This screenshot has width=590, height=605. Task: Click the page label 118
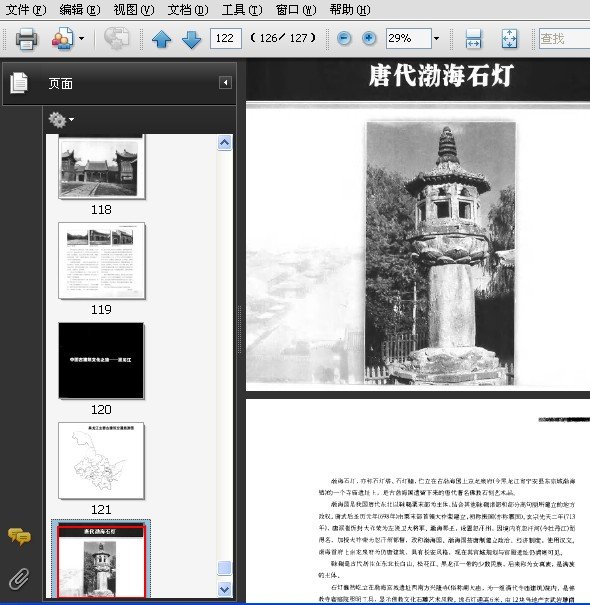coord(101,210)
